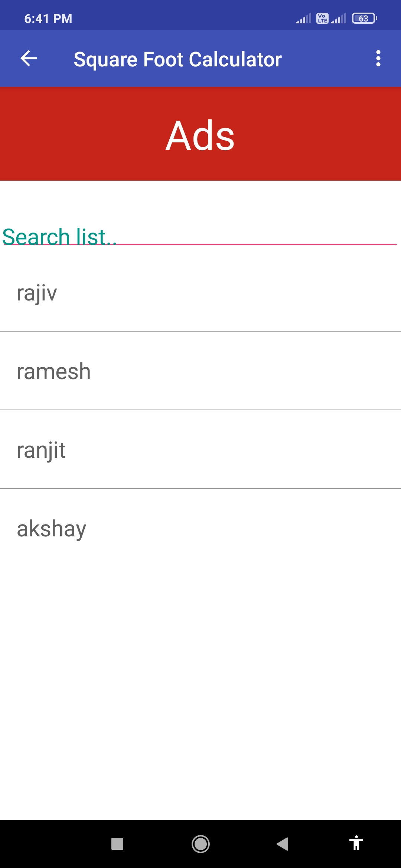
Task: Tap the battery indicator in status bar
Action: (365, 18)
